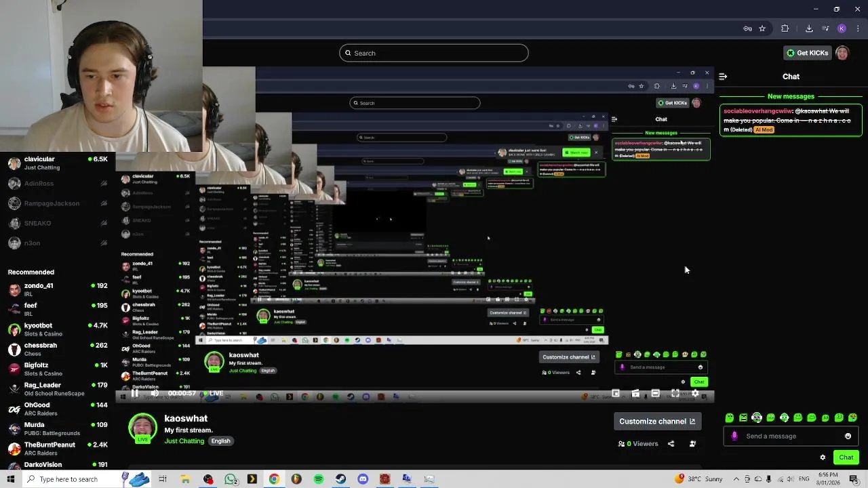The image size is (868, 488).
Task: Create a clip from the stream
Action: click(635, 393)
